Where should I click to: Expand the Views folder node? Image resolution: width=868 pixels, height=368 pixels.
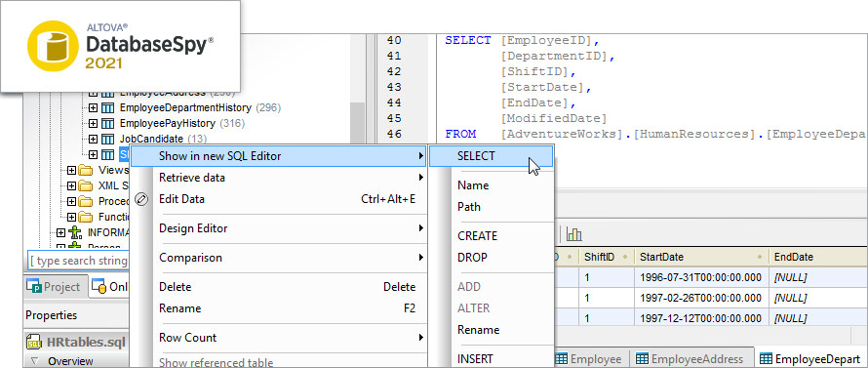(x=71, y=170)
